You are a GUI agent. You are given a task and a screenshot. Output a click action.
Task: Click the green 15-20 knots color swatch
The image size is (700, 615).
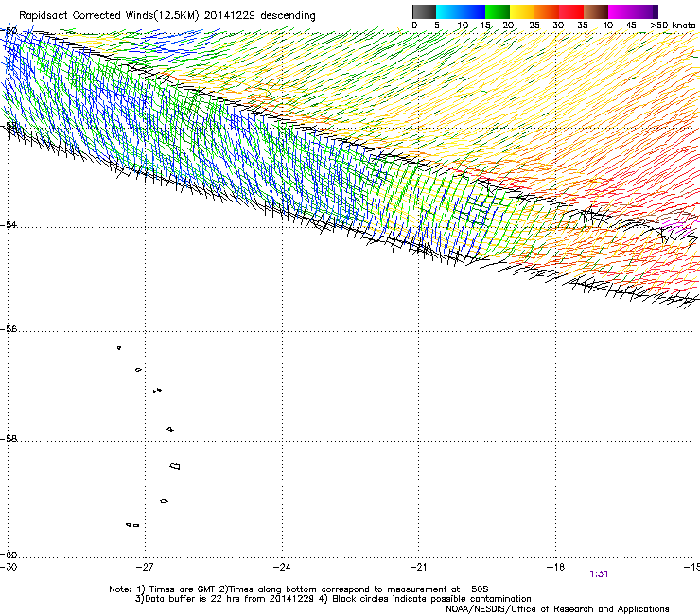tap(498, 11)
